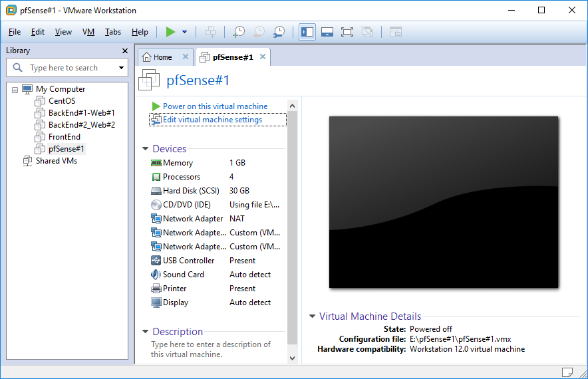The image size is (588, 379).
Task: Click the Powered off state text
Action: pos(431,329)
